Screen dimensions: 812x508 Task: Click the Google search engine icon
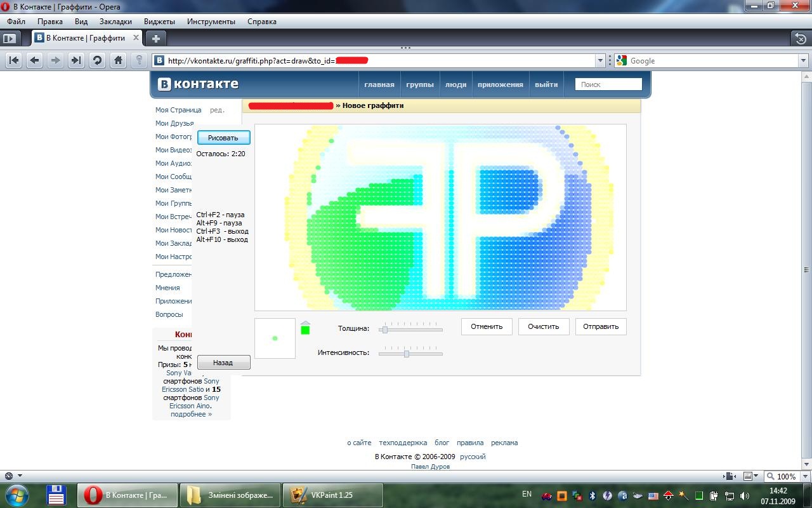622,61
